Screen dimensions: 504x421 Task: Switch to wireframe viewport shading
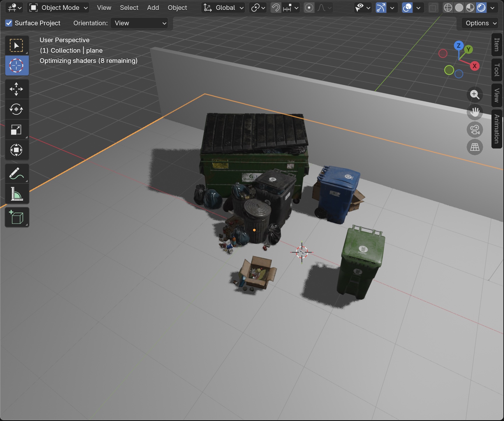point(448,8)
